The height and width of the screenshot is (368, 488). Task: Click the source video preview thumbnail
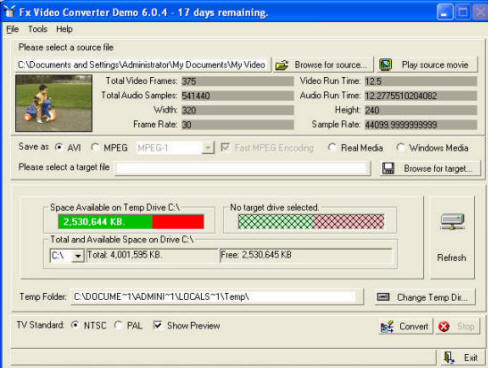[54, 103]
